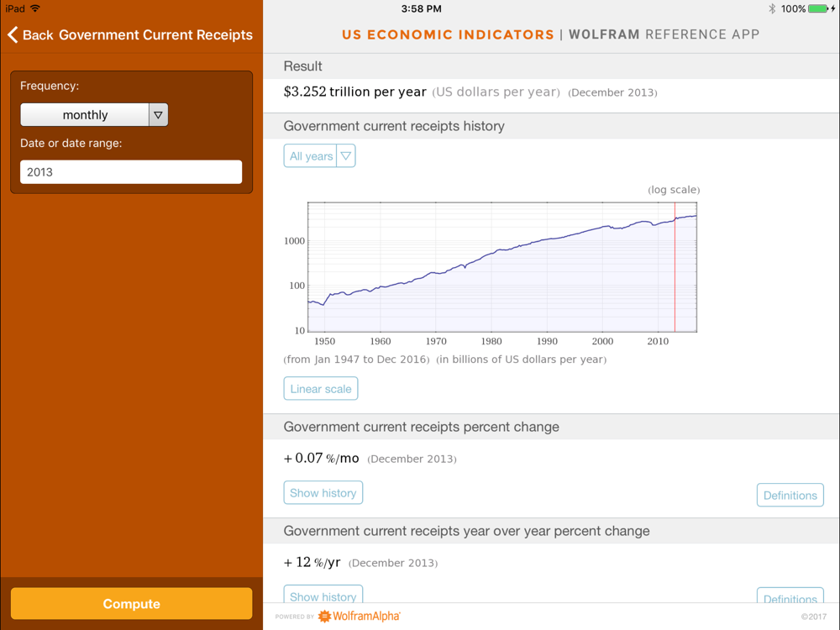
Task: Open the WolframAlpha logo in footer
Action: click(x=359, y=616)
